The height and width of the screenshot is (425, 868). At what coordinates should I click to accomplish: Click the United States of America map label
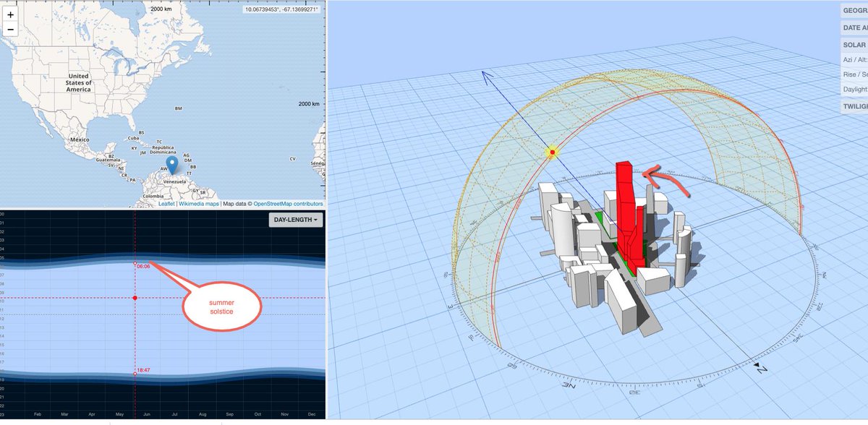(78, 82)
